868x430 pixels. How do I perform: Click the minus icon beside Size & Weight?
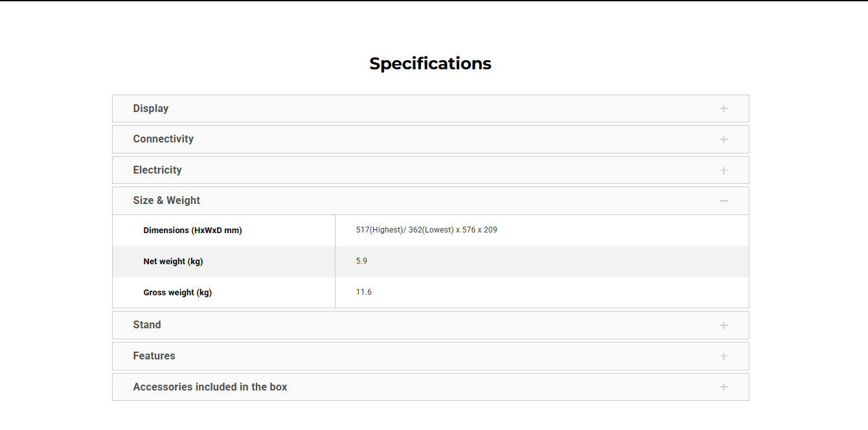tap(724, 201)
